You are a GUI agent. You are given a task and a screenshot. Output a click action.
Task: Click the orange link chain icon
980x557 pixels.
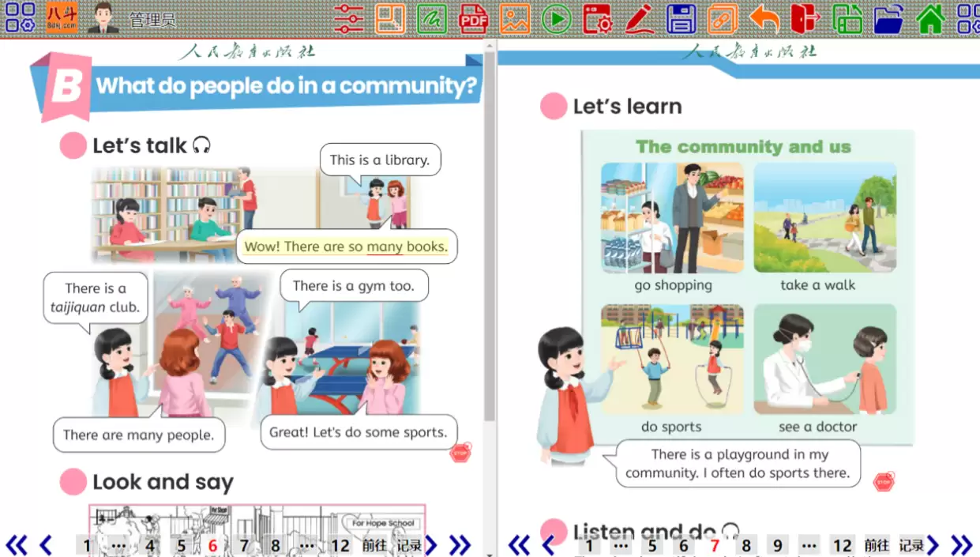tap(723, 18)
